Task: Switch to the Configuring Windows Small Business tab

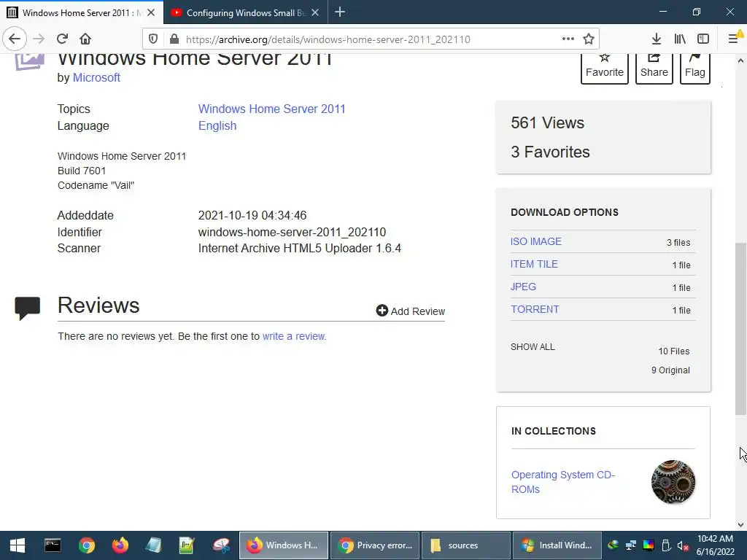Action: 246,12
